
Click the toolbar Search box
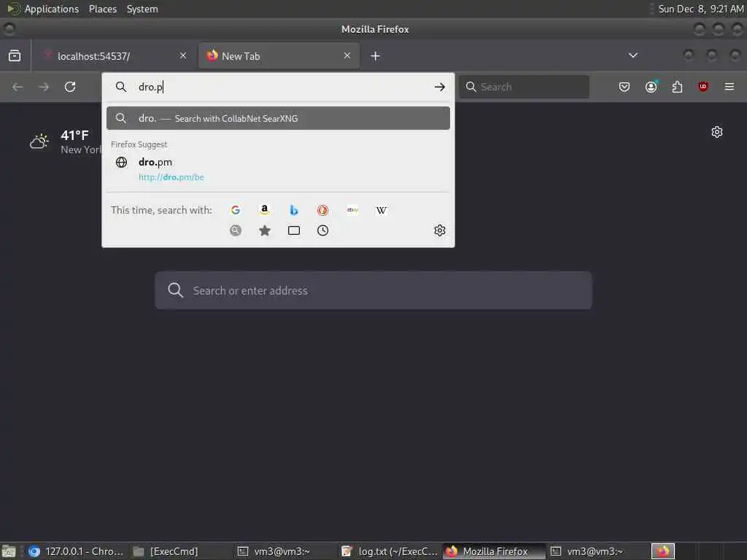click(524, 87)
